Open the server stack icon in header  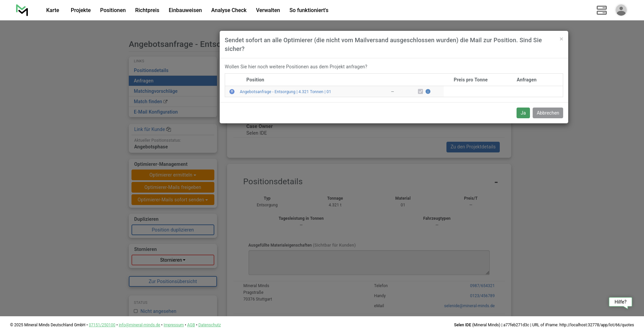coord(601,10)
